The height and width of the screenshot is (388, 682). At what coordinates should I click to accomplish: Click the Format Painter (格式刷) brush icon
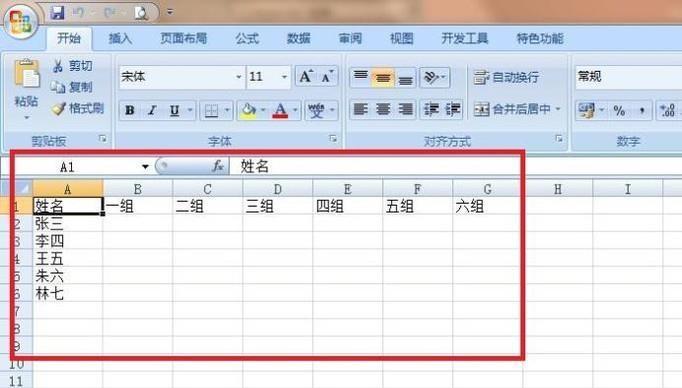pyautogui.click(x=58, y=108)
